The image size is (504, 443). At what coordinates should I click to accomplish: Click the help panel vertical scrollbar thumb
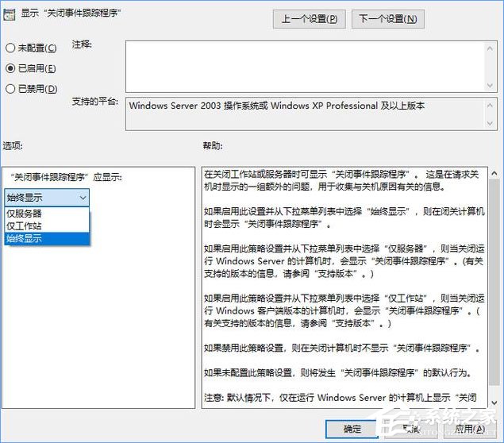[494, 282]
